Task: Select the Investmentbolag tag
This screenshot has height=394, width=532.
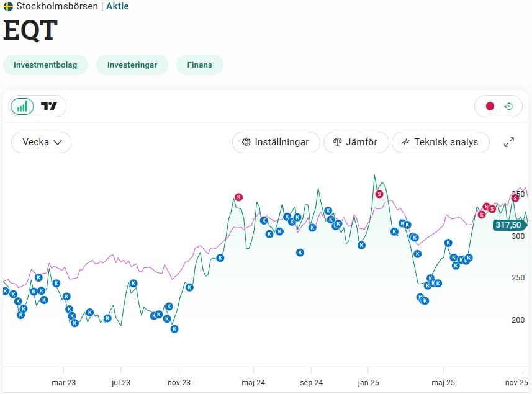Action: pyautogui.click(x=45, y=65)
